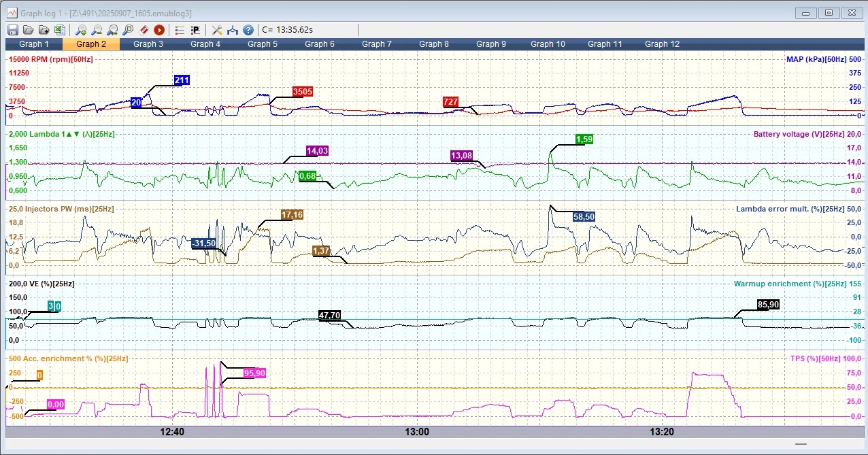Open the Graph 6 tab
868x455 pixels.
320,44
